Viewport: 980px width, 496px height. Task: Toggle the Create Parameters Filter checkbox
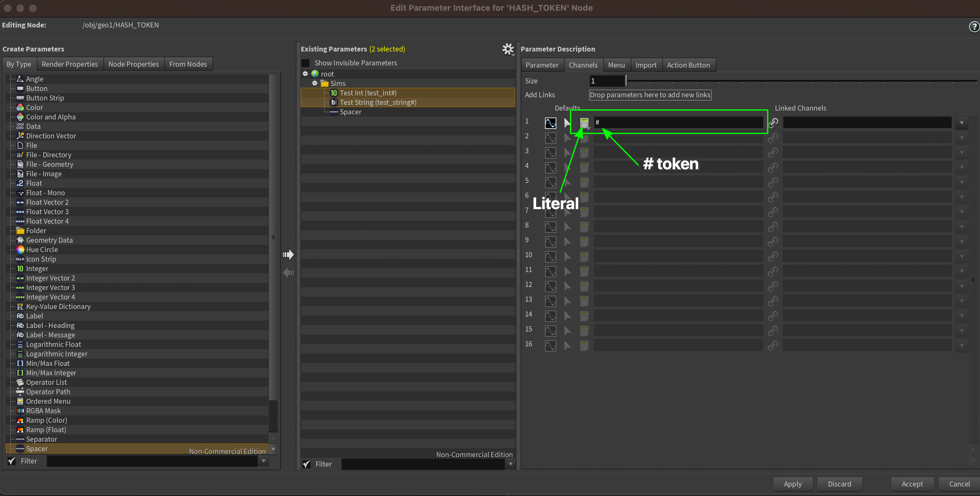[x=12, y=461]
